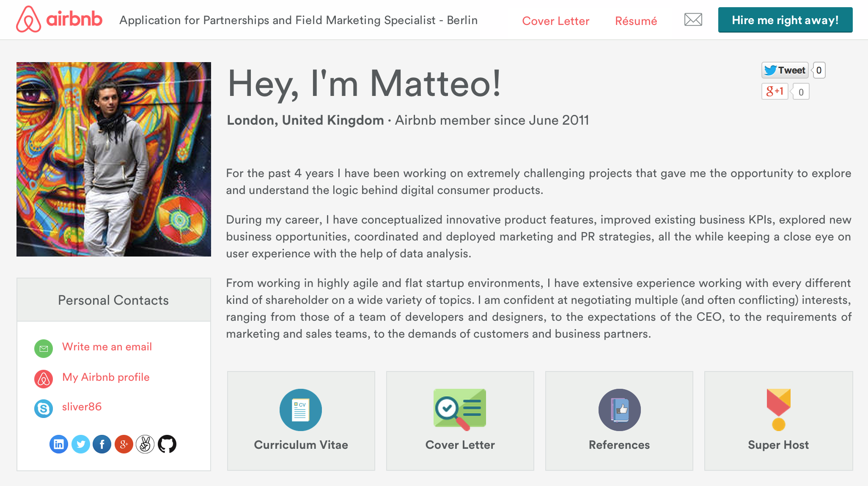Click the sliver86 Skype link
Viewport: 868px width, 486px height.
point(82,407)
